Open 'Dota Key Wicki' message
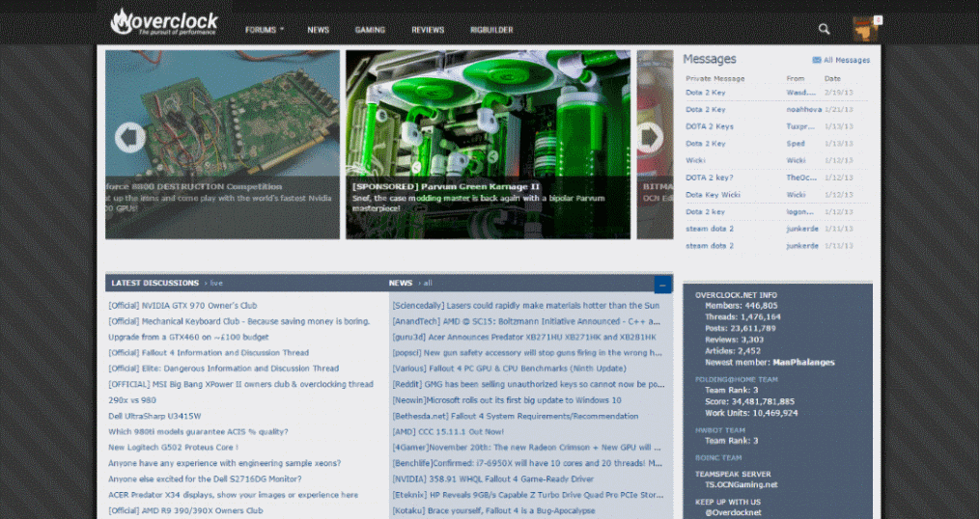This screenshot has height=519, width=980. [713, 194]
